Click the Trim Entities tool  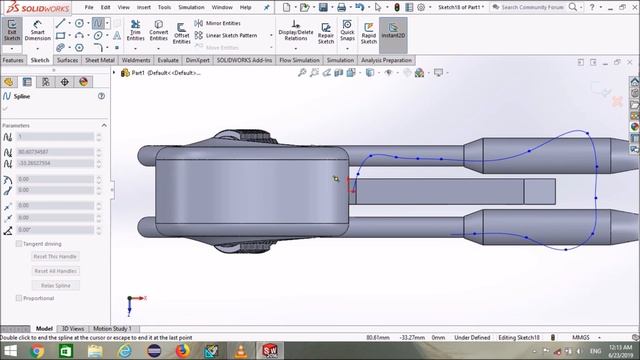click(136, 30)
